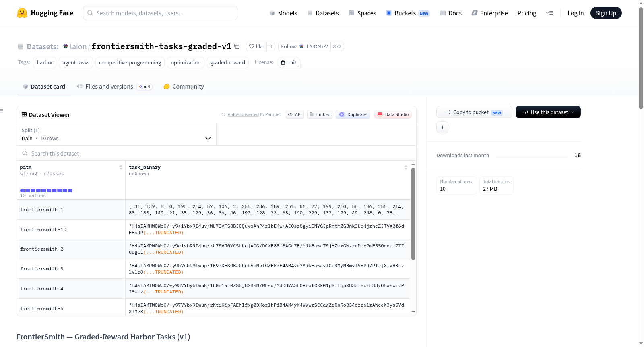The image size is (644, 347).
Task: Open Enterprise from top navigation
Action: point(489,13)
